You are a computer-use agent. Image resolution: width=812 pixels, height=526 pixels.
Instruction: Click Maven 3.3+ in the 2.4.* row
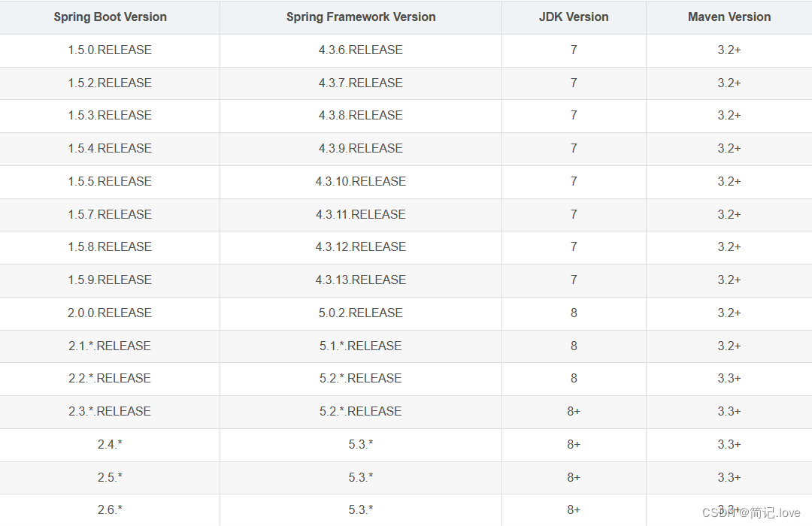pos(729,445)
